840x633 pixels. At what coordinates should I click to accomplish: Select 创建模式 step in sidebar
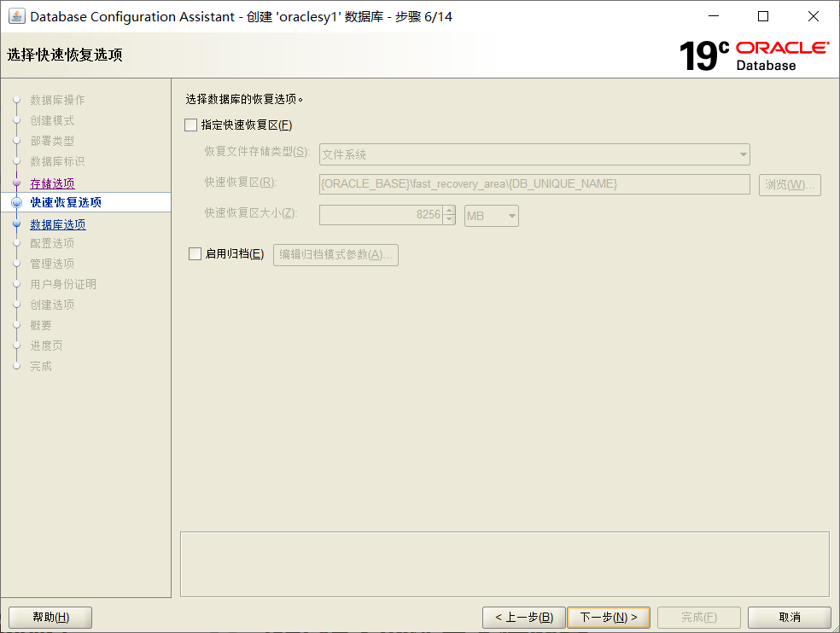tap(52, 120)
